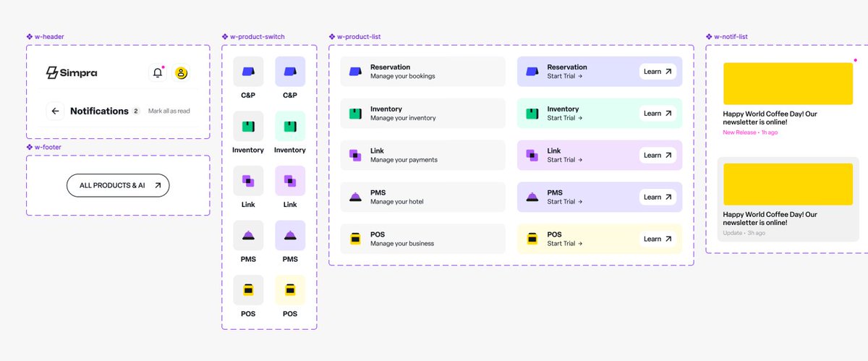Click Mark all as read link

pyautogui.click(x=169, y=111)
